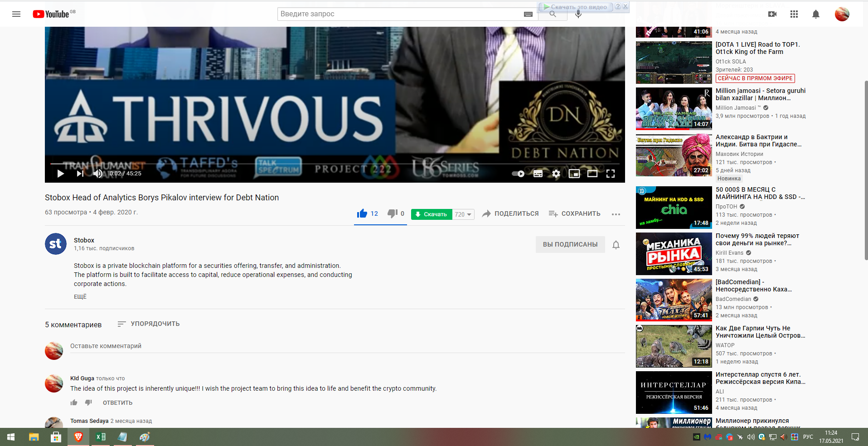Open the ESET tray icon

coord(762,437)
